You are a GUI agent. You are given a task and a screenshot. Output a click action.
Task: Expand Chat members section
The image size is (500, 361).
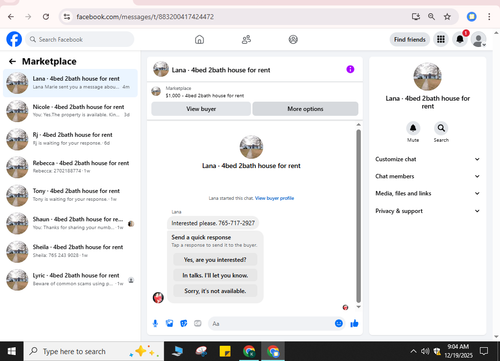click(x=427, y=176)
